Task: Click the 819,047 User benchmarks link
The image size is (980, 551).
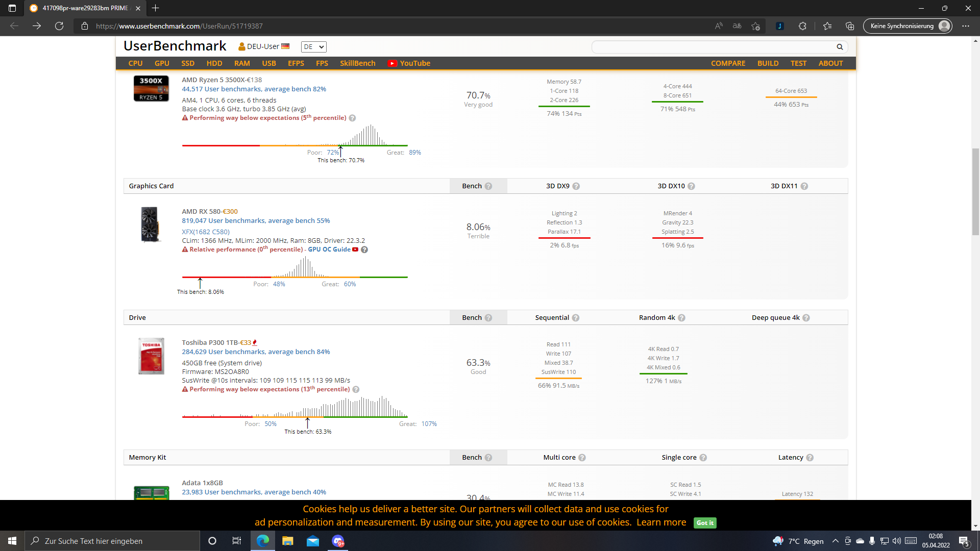Action: 256,220
